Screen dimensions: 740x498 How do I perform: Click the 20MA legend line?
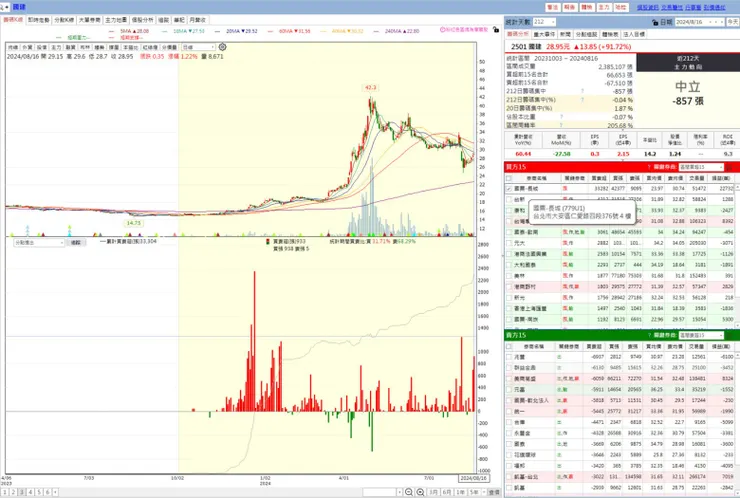tap(236, 31)
